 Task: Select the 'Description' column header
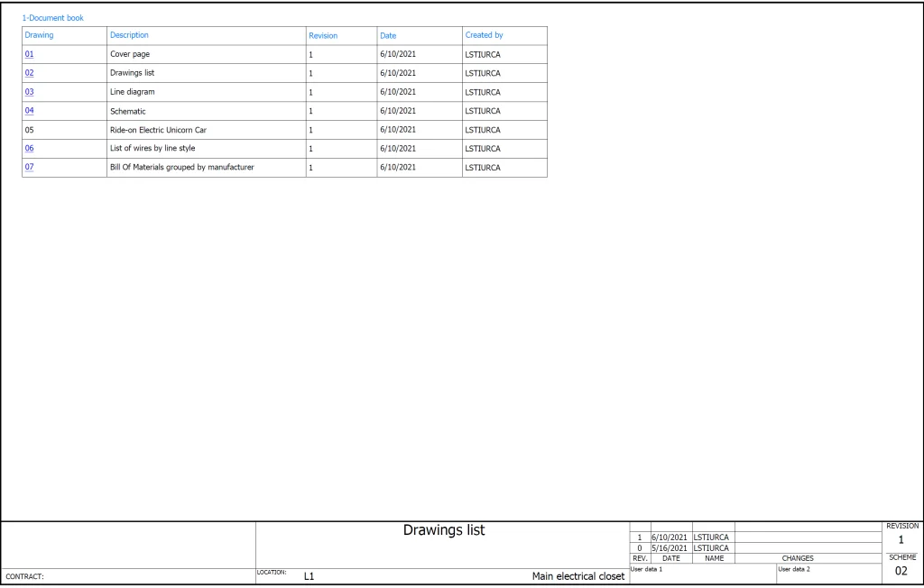[128, 35]
